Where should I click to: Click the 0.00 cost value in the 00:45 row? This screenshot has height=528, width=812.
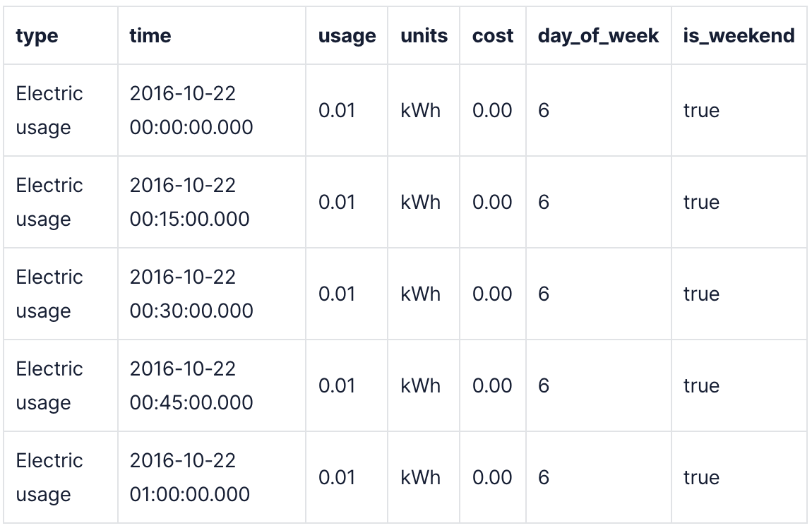click(x=492, y=385)
